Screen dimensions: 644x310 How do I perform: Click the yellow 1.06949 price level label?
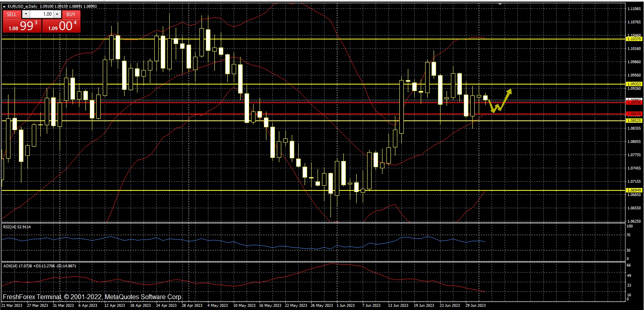click(x=634, y=190)
